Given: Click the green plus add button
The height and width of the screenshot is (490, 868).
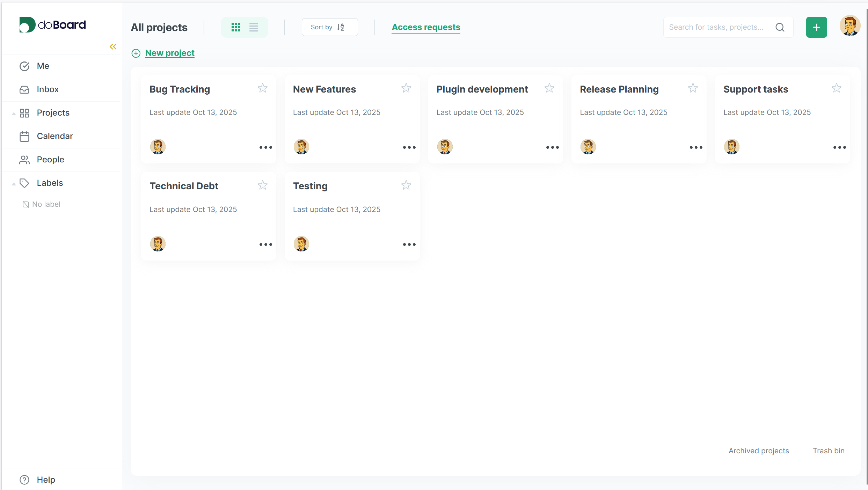Looking at the screenshot, I should [x=816, y=27].
